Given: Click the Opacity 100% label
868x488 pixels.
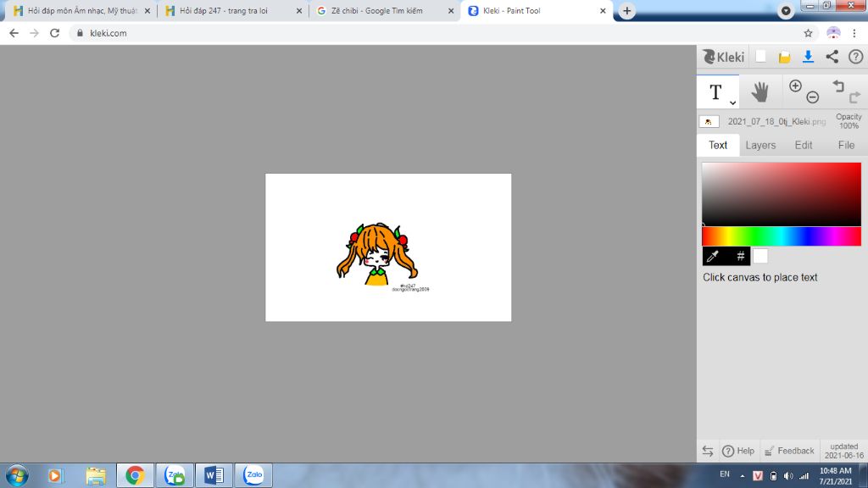Looking at the screenshot, I should (849, 121).
